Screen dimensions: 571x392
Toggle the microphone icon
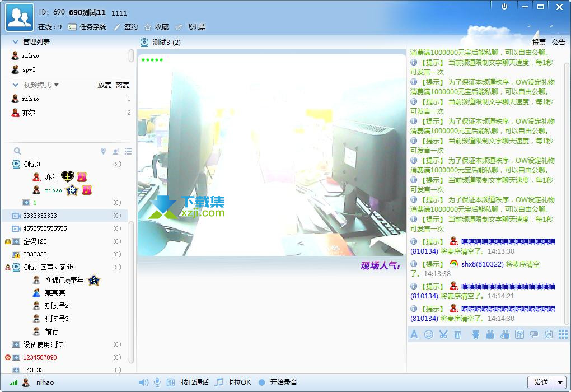pyautogui.click(x=157, y=382)
